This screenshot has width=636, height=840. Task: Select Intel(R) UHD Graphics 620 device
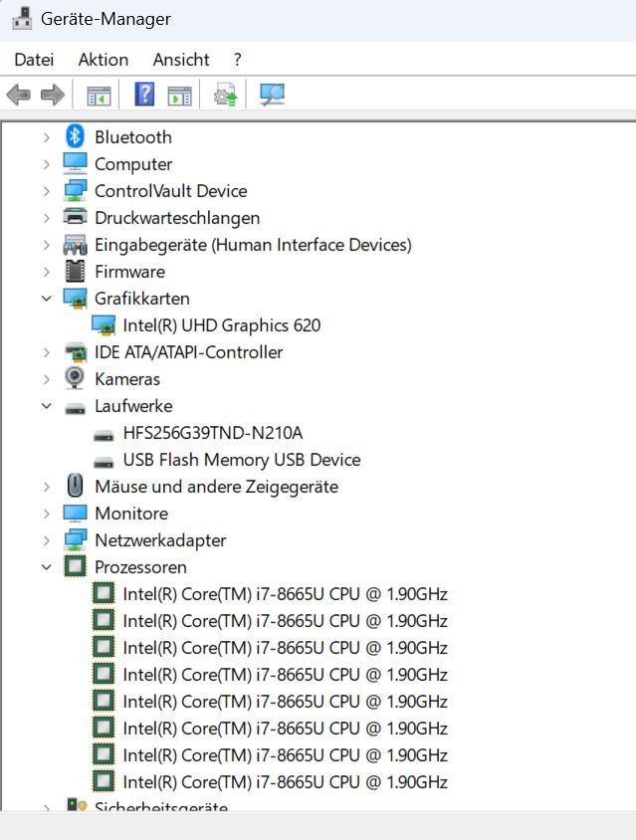221,325
